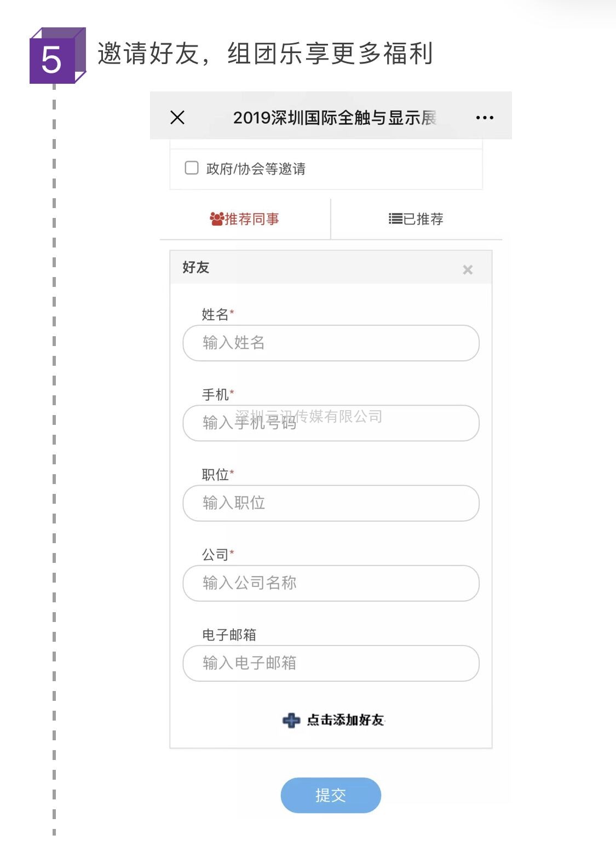
Task: Focus the 输入电子邮箱 email field
Action: pyautogui.click(x=331, y=663)
